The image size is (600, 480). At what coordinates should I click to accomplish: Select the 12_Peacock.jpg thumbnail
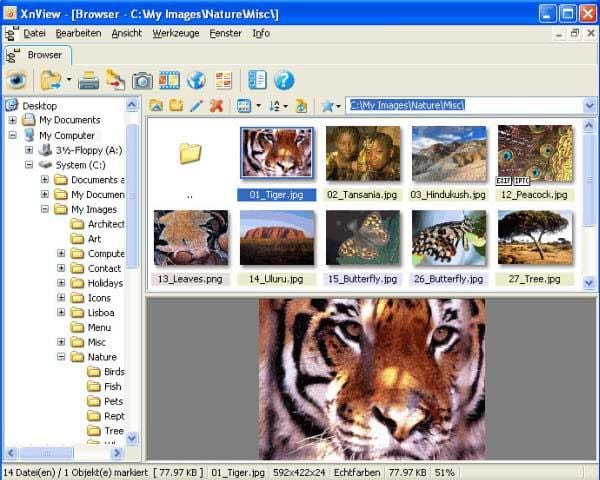tap(535, 153)
